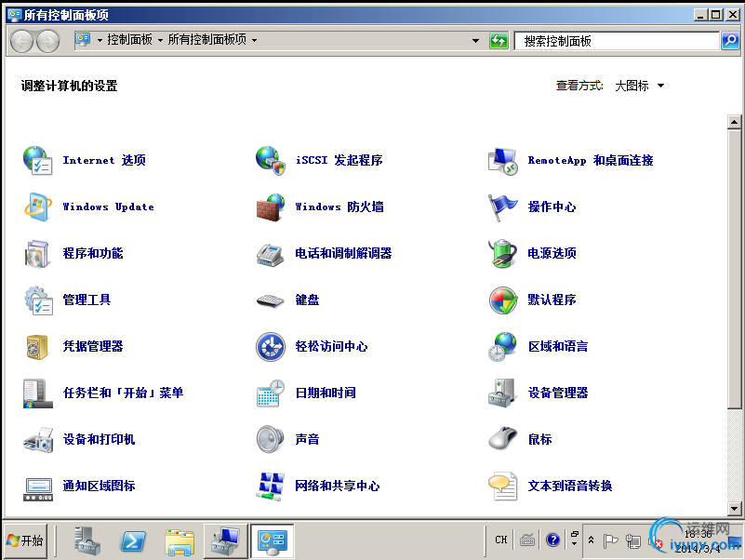Click the 网络和共享中心 text link
Screen dimensions: 745x560
click(338, 486)
